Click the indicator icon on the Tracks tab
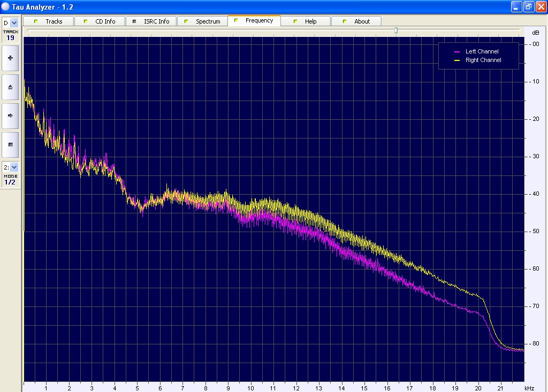 click(36, 21)
